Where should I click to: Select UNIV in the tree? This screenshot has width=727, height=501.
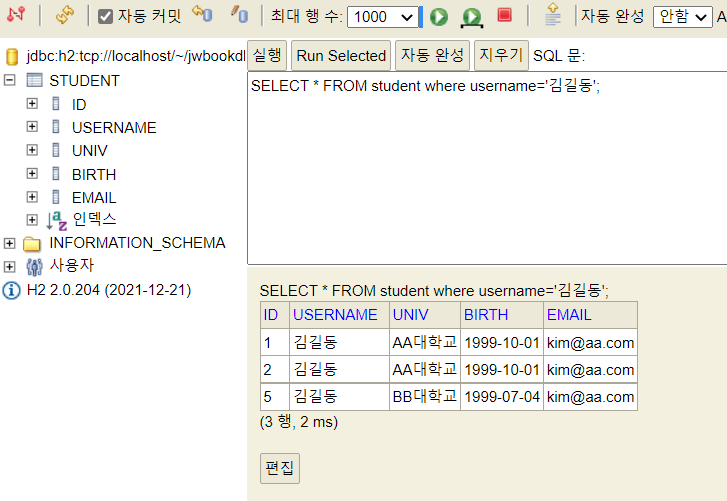coord(89,151)
